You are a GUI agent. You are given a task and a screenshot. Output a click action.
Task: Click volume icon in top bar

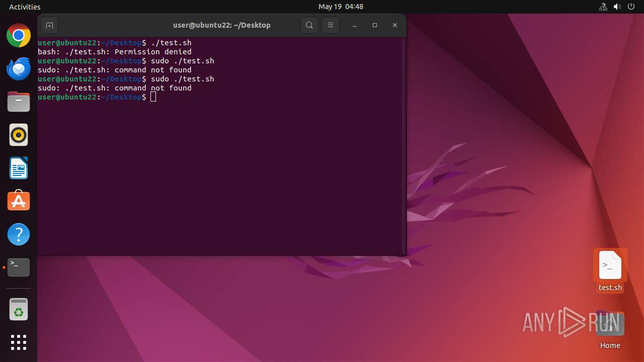click(x=617, y=7)
